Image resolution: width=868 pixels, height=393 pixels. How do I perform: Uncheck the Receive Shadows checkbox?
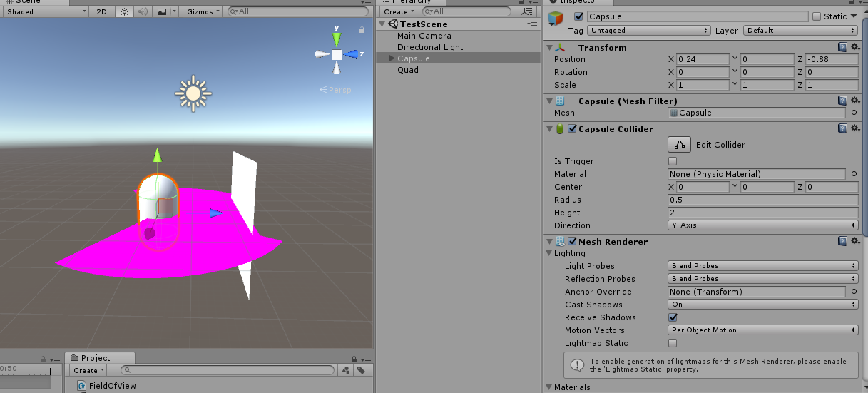click(673, 317)
